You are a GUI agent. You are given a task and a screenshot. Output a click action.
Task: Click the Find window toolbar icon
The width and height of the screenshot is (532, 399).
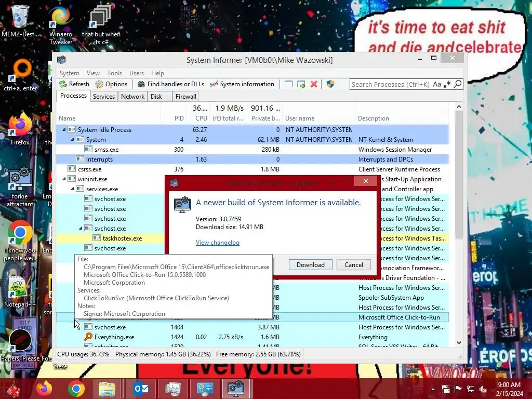288,84
